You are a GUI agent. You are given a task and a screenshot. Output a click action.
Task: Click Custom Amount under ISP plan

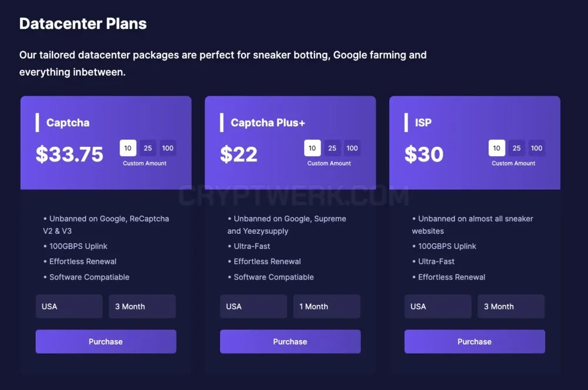514,163
